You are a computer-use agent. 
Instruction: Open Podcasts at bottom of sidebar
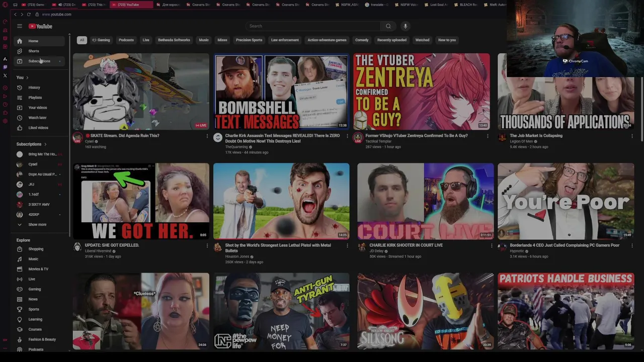[40, 349]
